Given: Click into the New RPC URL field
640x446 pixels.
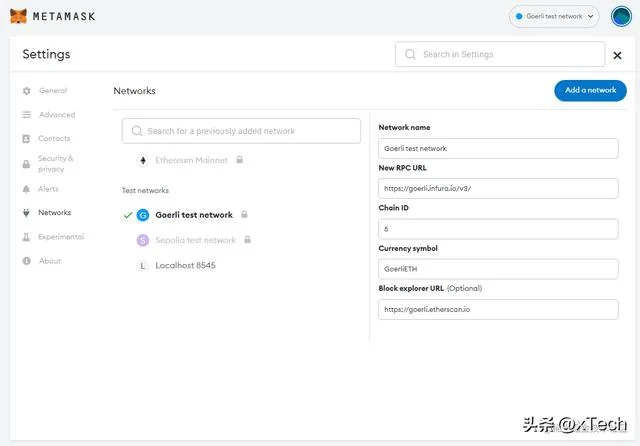Looking at the screenshot, I should pos(498,189).
